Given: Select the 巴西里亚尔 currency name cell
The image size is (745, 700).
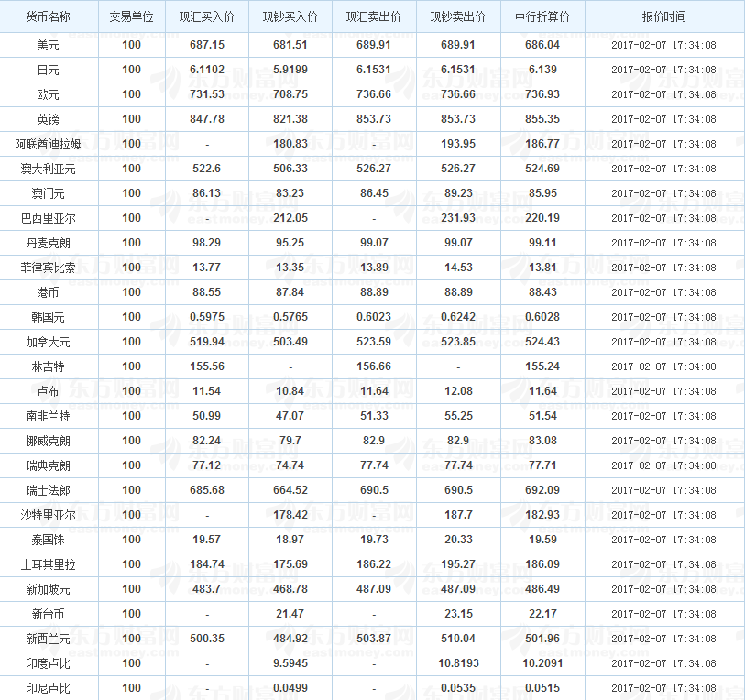Looking at the screenshot, I should [49, 218].
